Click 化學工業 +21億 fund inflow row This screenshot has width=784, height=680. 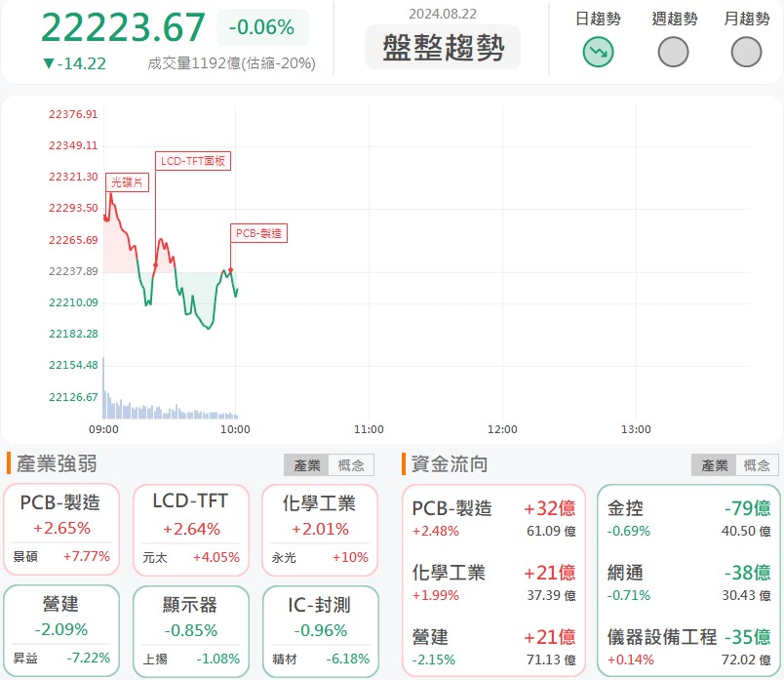[x=493, y=582]
